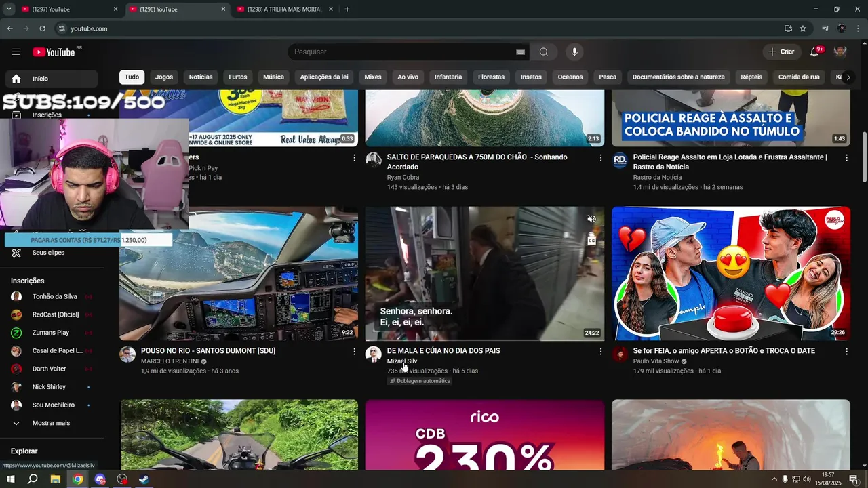
Task: Open a new browser tab with plus
Action: tap(347, 9)
